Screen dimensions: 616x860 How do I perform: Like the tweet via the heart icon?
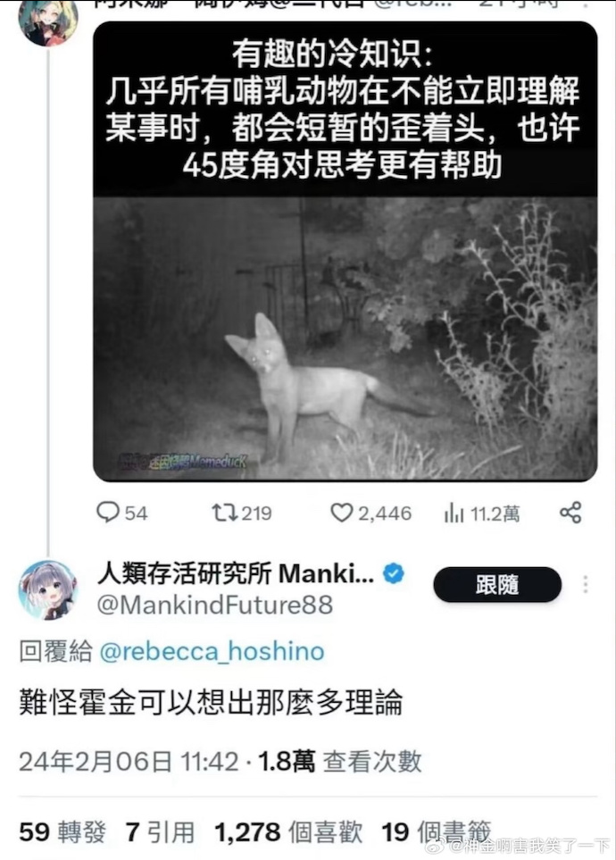click(x=341, y=513)
